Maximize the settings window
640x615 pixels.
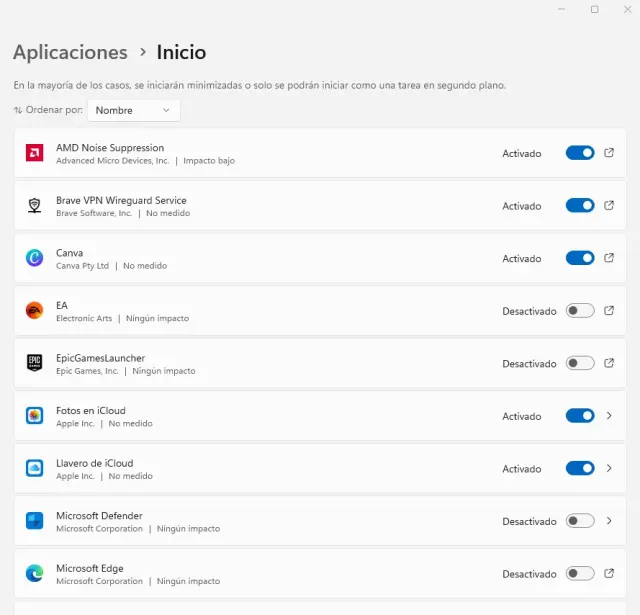pyautogui.click(x=595, y=9)
